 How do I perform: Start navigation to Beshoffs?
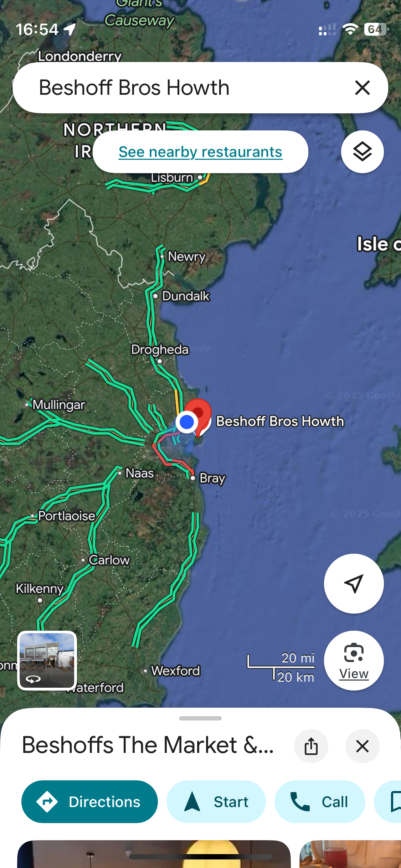pos(216,802)
